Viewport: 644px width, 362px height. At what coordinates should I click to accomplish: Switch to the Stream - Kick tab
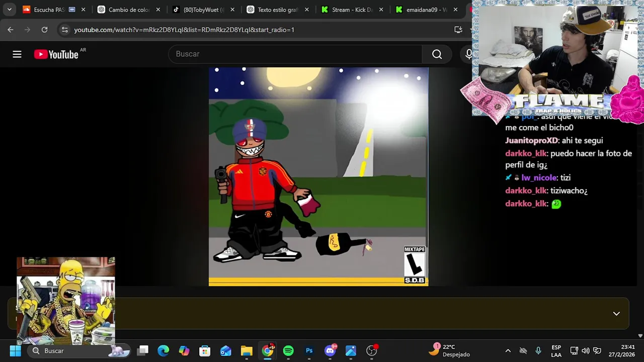point(353,10)
